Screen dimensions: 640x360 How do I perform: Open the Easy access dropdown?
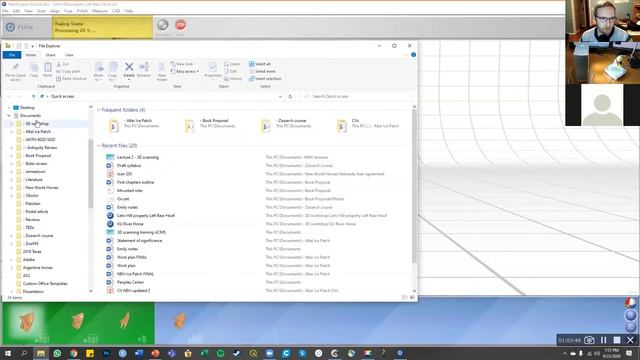tap(185, 71)
